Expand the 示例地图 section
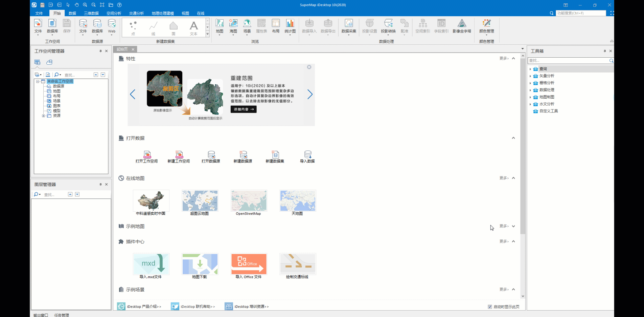644x317 pixels. click(x=513, y=226)
